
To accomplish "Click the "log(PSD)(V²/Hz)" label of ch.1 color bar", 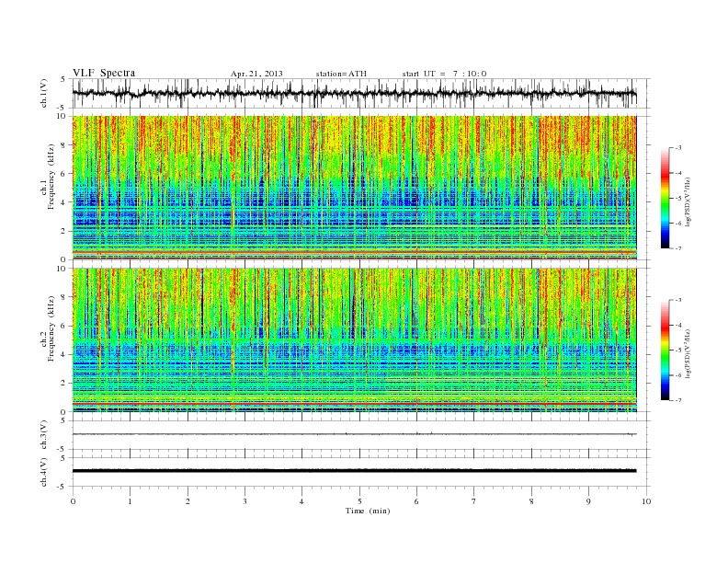I will coord(688,201).
